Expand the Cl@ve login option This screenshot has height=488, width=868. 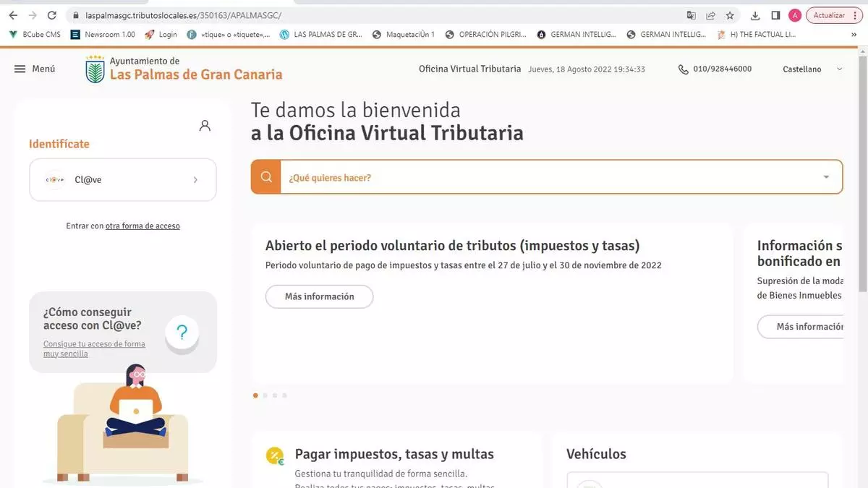(x=123, y=180)
